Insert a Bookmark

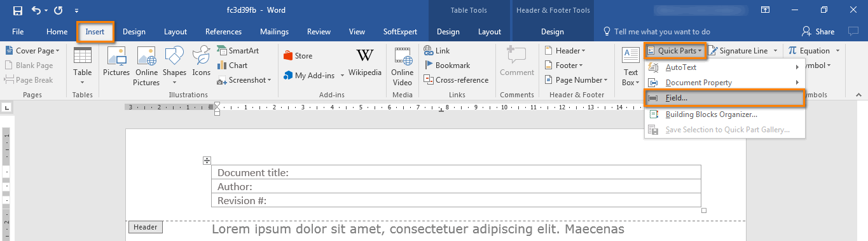[447, 65]
